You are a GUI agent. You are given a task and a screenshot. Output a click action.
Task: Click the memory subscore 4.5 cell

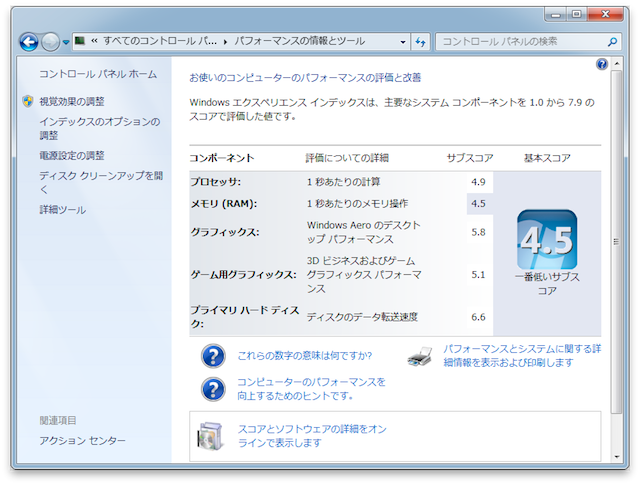coord(478,204)
